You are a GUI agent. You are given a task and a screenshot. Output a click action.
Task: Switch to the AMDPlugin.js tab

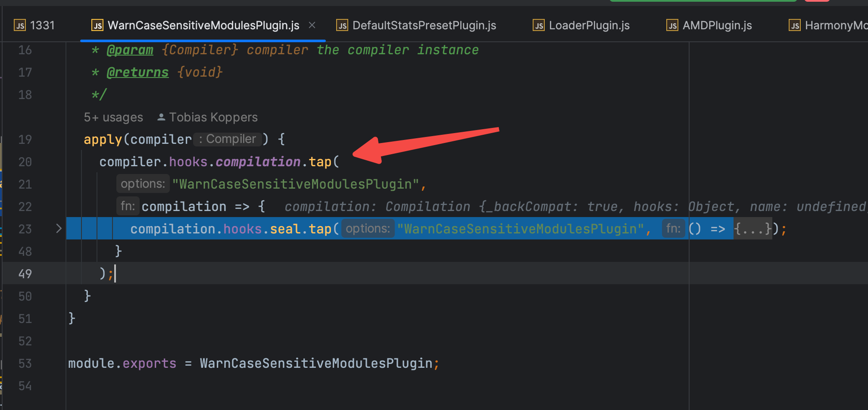tap(717, 26)
